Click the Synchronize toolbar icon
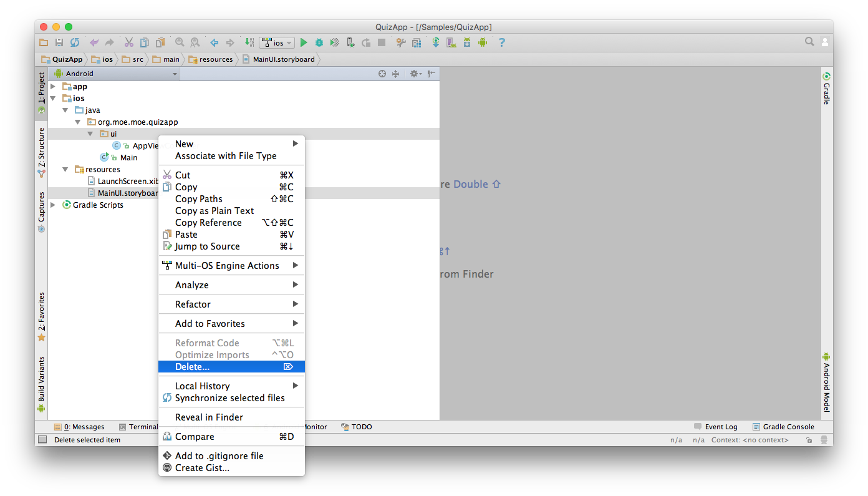 coord(75,42)
